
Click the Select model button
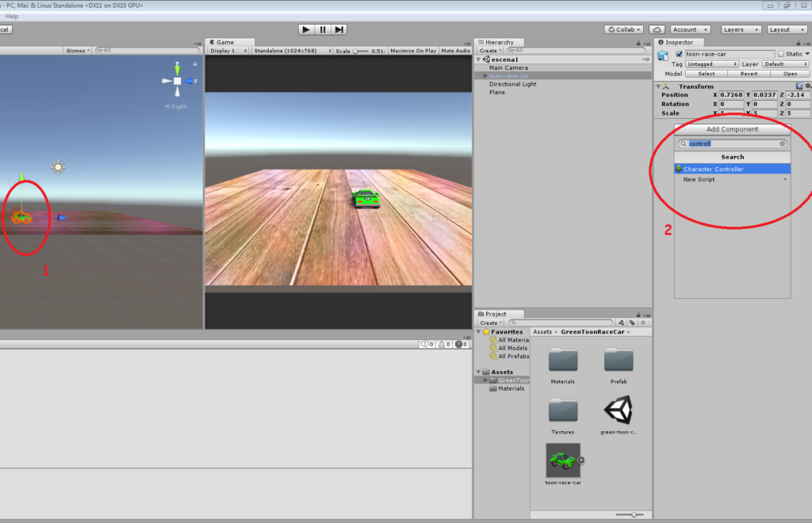707,74
